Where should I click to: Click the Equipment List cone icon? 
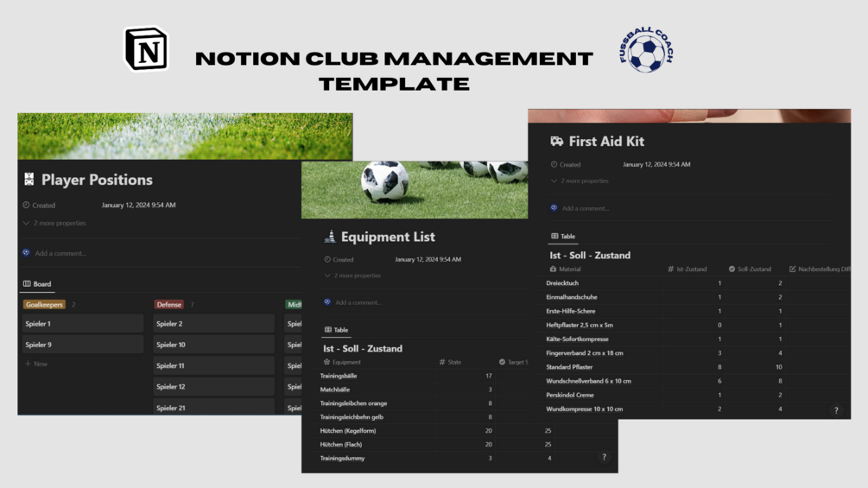[329, 237]
